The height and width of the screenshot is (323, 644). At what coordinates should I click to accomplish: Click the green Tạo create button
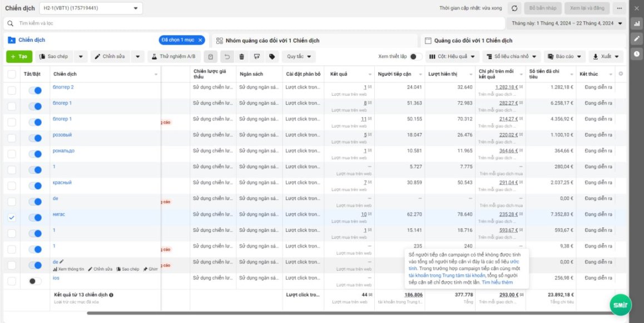(19, 57)
